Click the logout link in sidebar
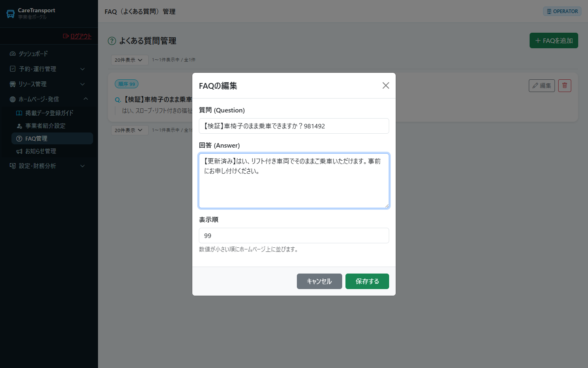 77,36
